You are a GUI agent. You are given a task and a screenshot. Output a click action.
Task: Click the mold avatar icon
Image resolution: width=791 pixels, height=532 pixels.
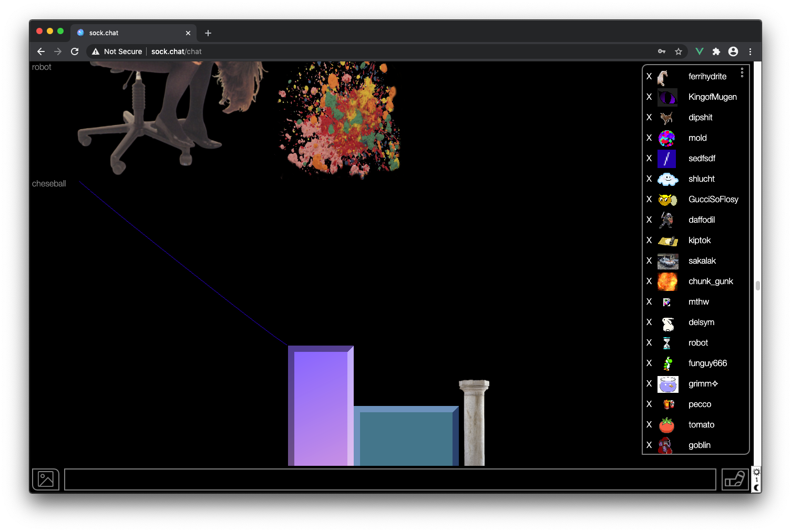point(667,138)
